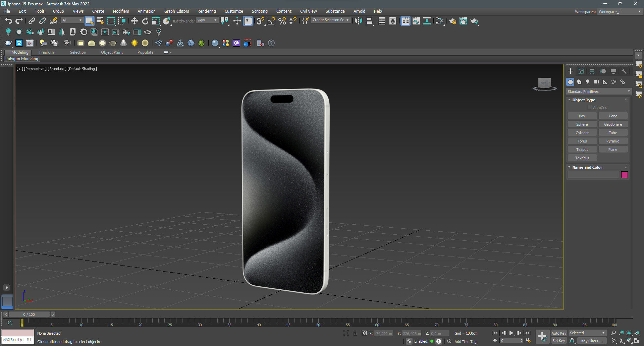
Task: Click the Plane primitive button
Action: point(613,150)
